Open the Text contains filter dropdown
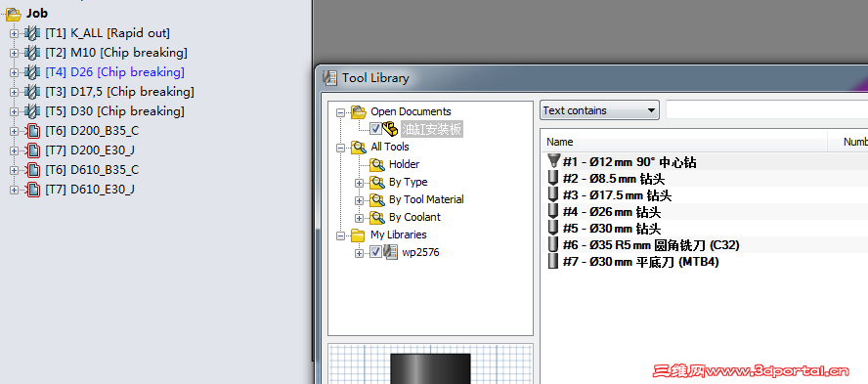This screenshot has height=384, width=868. tap(599, 110)
